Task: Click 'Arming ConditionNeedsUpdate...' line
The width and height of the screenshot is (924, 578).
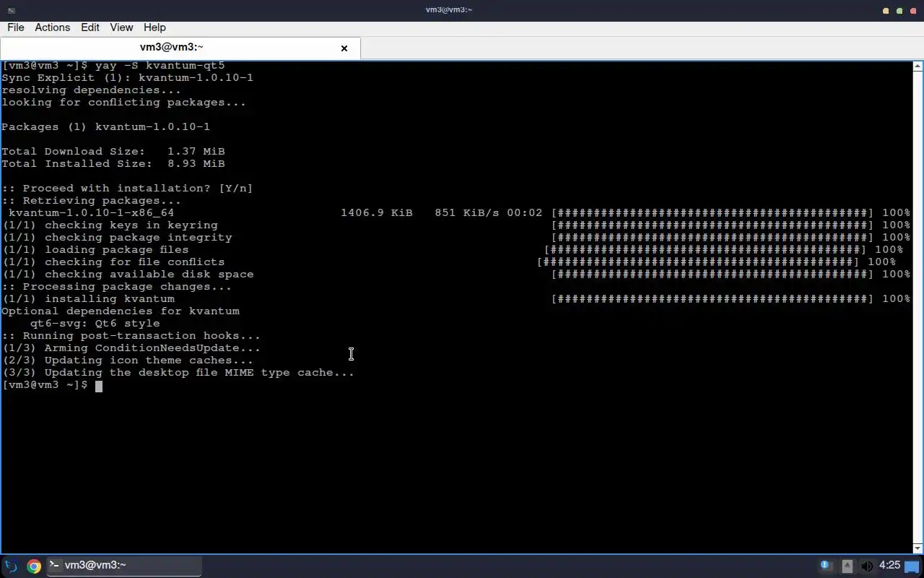Action: [131, 348]
